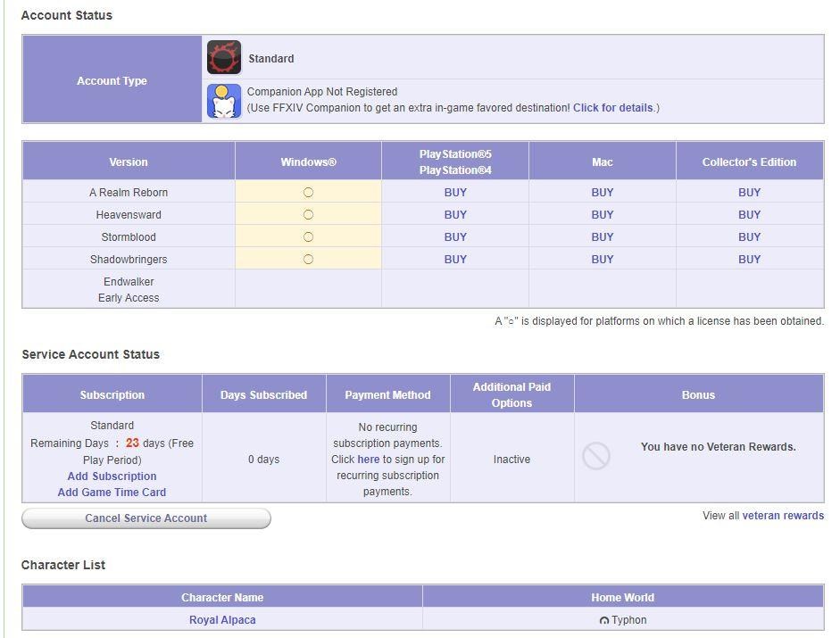Image resolution: width=840 pixels, height=638 pixels.
Task: Click the 'Payment Method' column header
Action: 387,394
